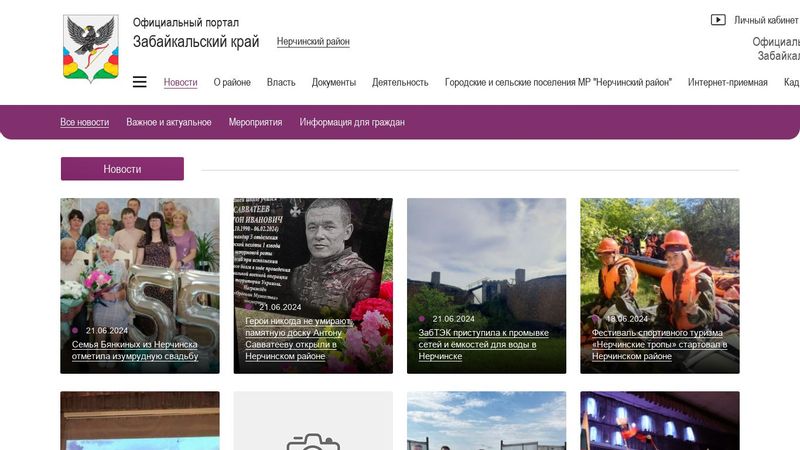This screenshot has height=450, width=800.
Task: Switch to Важное и актуальное tab
Action: (x=169, y=122)
